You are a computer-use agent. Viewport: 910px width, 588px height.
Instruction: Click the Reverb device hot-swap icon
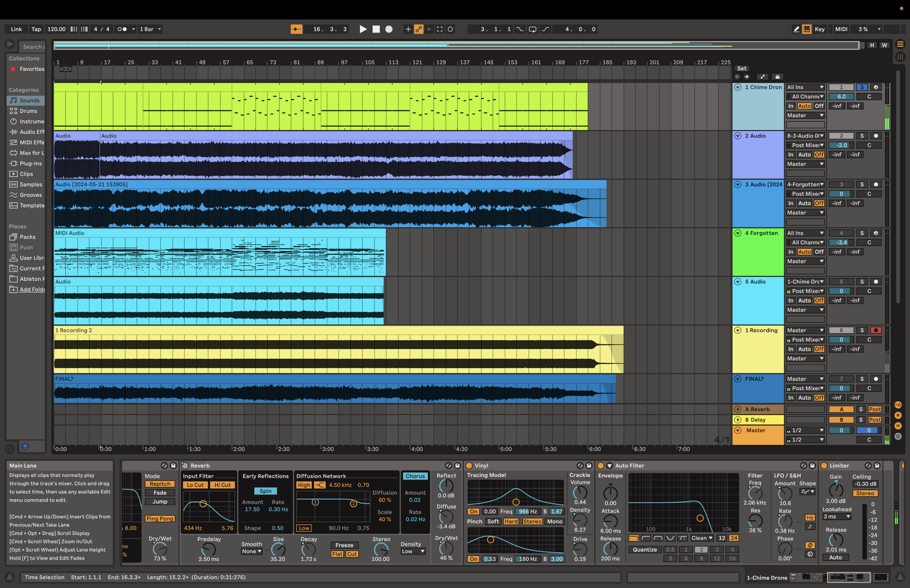coord(448,465)
